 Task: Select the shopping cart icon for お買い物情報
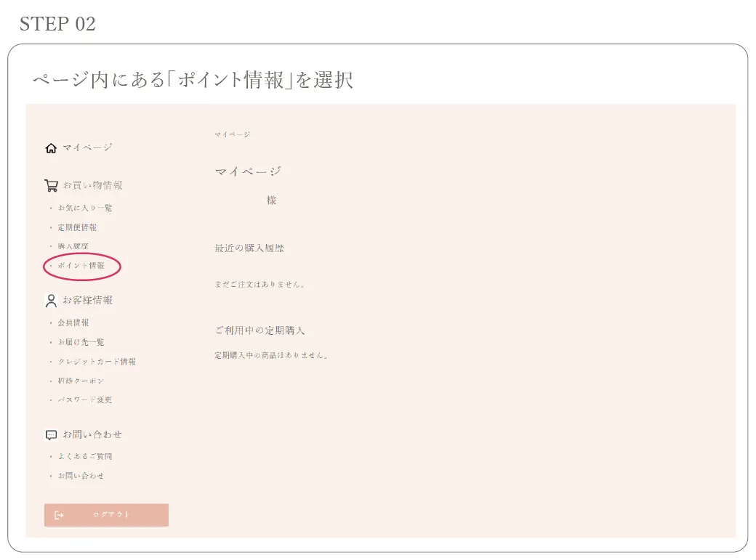tap(51, 185)
